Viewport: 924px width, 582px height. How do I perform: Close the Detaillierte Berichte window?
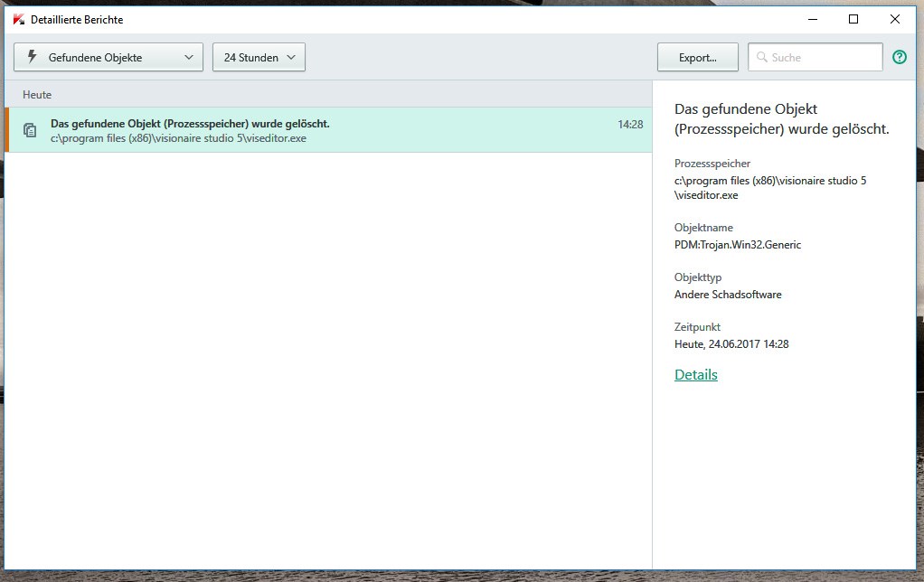pyautogui.click(x=894, y=20)
